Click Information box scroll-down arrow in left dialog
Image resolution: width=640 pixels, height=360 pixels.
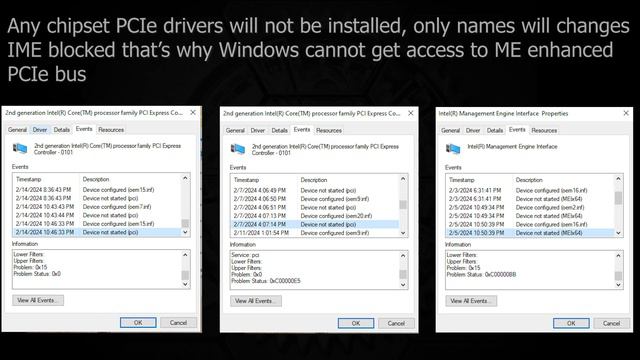click(x=185, y=284)
